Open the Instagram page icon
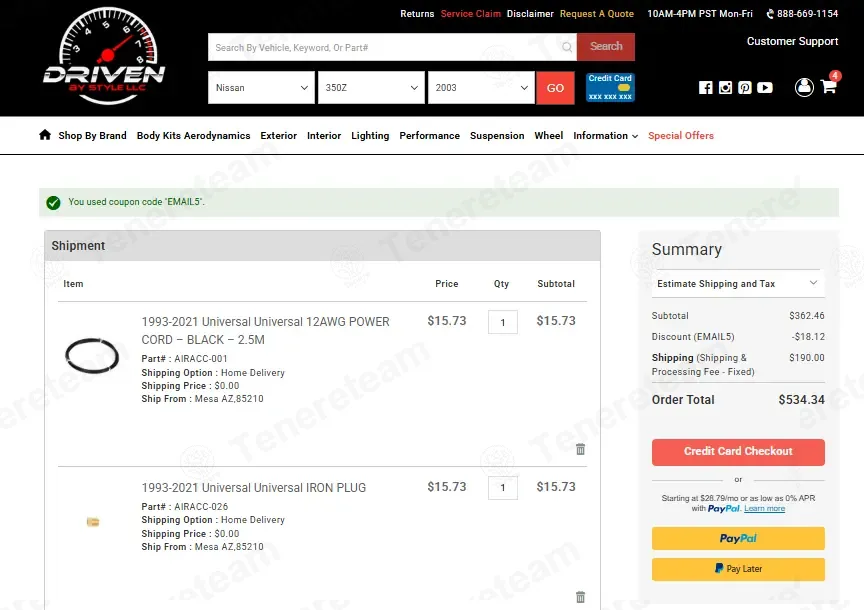The width and height of the screenshot is (864, 610). pyautogui.click(x=725, y=88)
